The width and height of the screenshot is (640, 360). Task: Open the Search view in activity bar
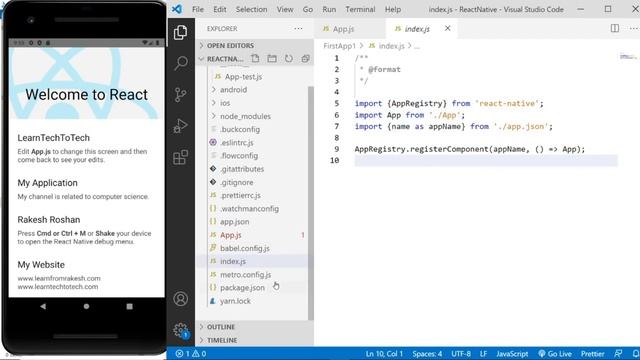pos(180,63)
